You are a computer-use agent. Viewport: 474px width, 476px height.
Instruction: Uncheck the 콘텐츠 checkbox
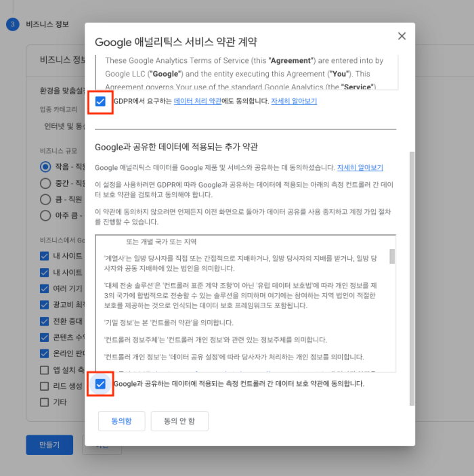[44, 337]
